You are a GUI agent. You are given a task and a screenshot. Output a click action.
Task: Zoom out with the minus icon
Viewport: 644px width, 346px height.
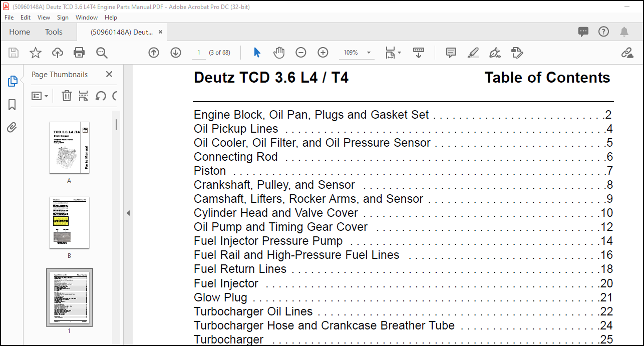[301, 53]
